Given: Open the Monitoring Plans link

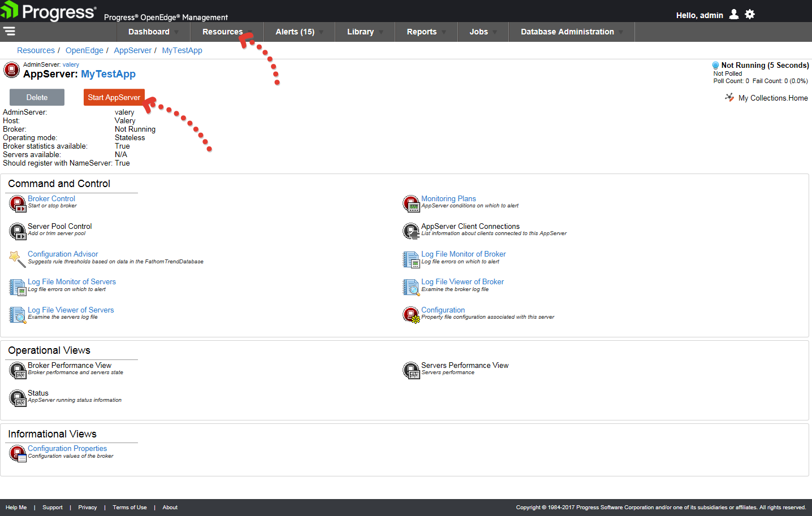Looking at the screenshot, I should 448,198.
